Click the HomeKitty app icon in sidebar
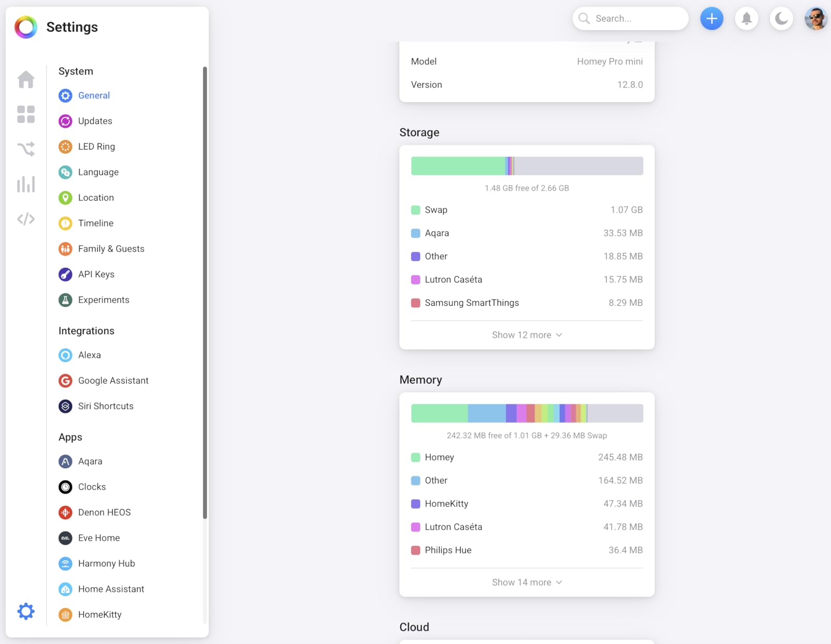Viewport: 831px width, 644px height. click(x=65, y=615)
